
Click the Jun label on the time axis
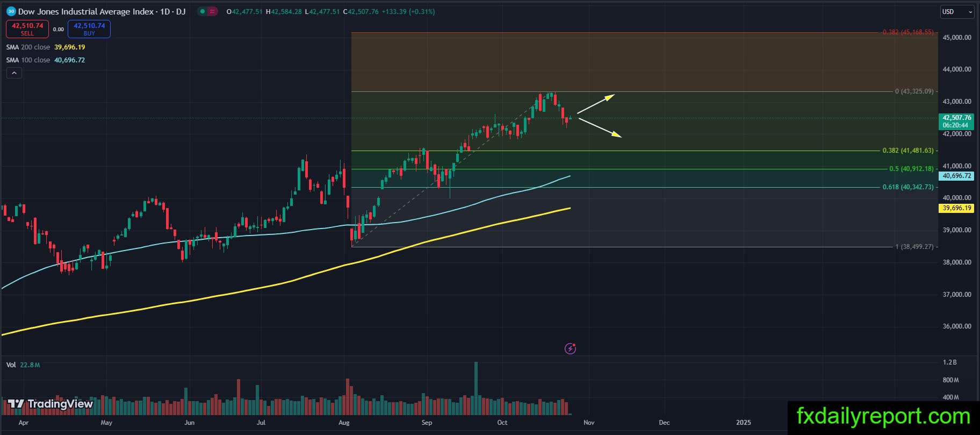pyautogui.click(x=189, y=423)
